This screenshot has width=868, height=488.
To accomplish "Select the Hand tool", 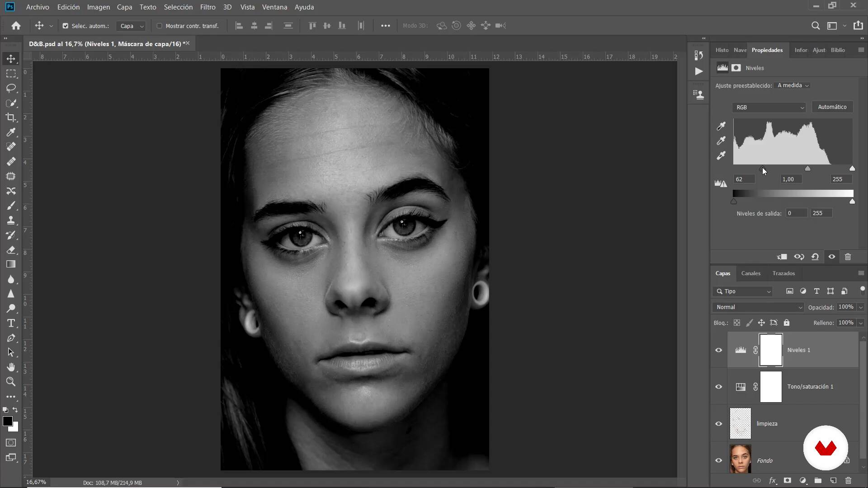I will pyautogui.click(x=11, y=367).
